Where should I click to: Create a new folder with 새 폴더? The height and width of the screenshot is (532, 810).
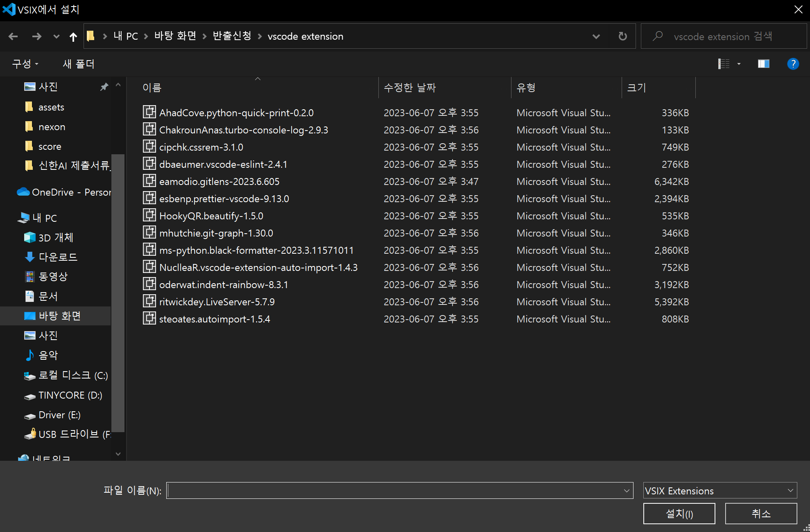79,64
